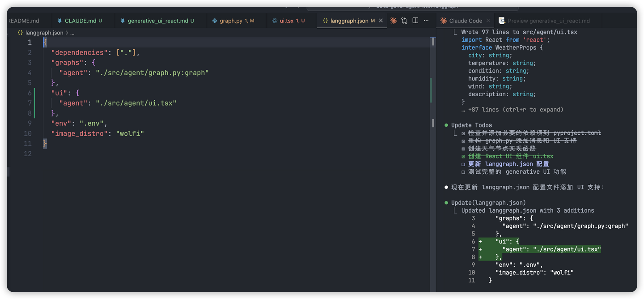Click the unchecked '测试完整的 generative UI 功能' todo box
This screenshot has width=644, height=299.
click(463, 172)
